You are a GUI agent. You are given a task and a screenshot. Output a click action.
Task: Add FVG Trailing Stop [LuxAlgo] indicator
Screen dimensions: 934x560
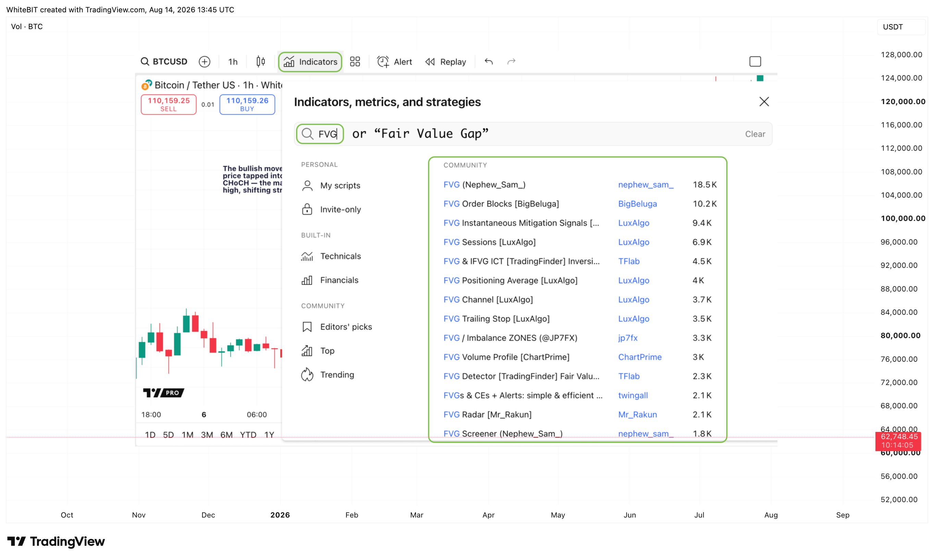click(496, 319)
